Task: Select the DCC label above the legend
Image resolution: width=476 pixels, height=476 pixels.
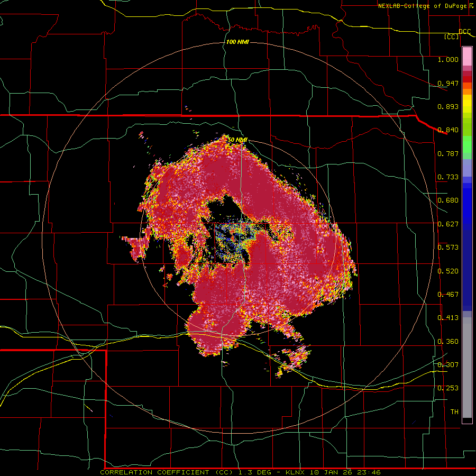Action: coord(464,32)
